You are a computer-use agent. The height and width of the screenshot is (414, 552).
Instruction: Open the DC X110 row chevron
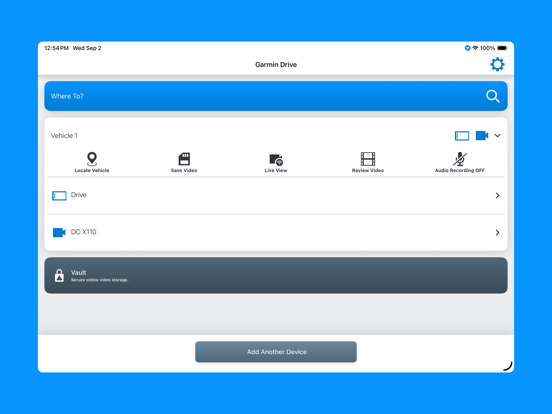tap(497, 232)
